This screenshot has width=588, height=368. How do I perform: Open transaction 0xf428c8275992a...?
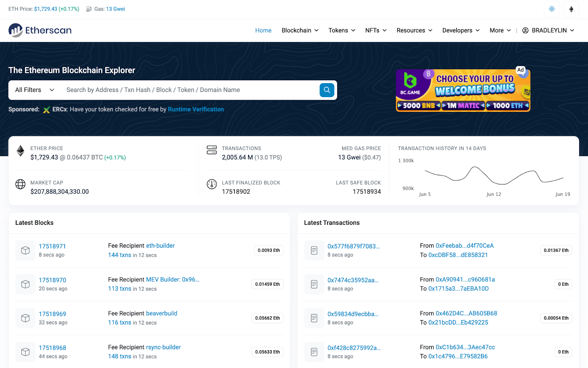(x=354, y=348)
